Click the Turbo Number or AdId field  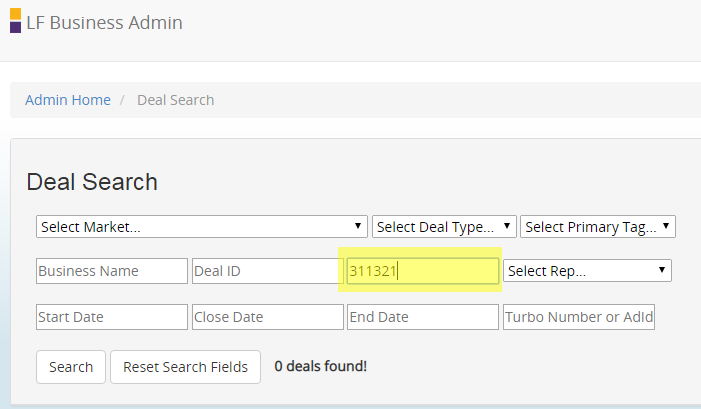[579, 317]
